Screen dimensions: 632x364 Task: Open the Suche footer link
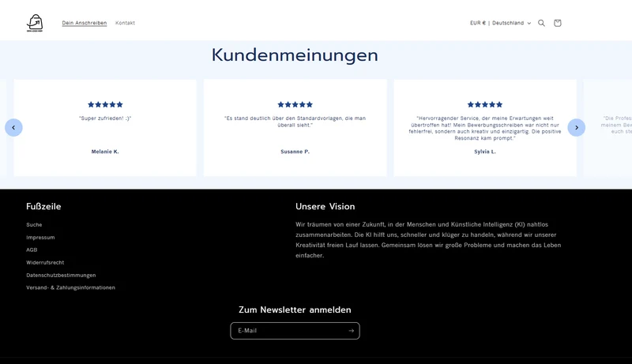pos(34,225)
